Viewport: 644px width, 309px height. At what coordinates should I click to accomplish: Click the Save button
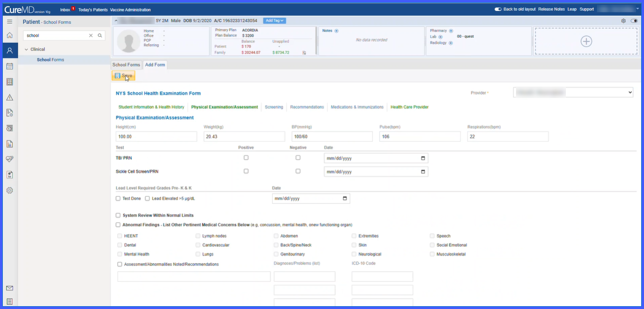tap(123, 75)
